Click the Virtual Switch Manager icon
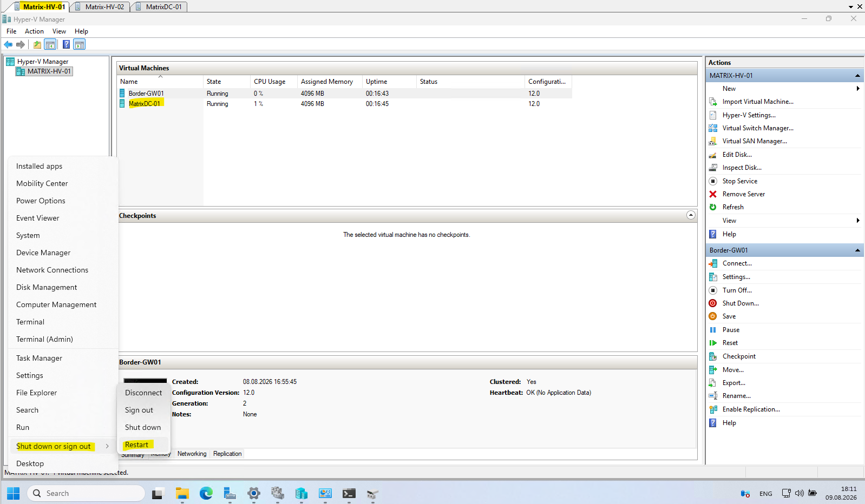 click(713, 128)
